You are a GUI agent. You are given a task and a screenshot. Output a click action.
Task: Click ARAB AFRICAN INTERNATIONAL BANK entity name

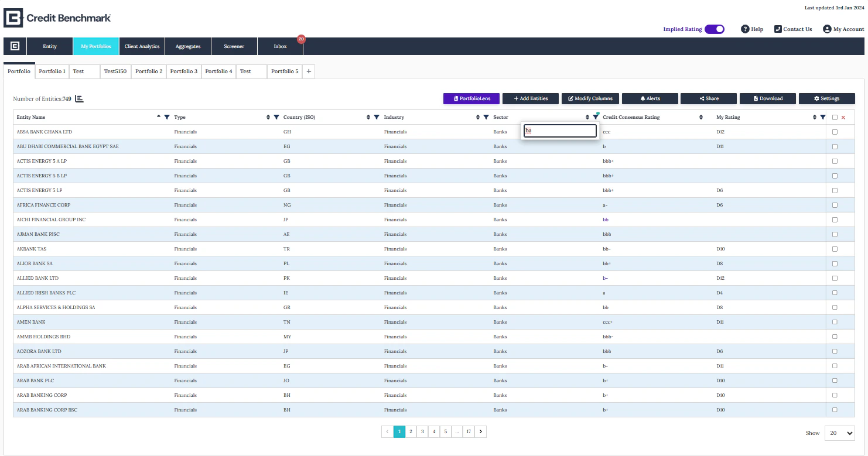tap(61, 366)
